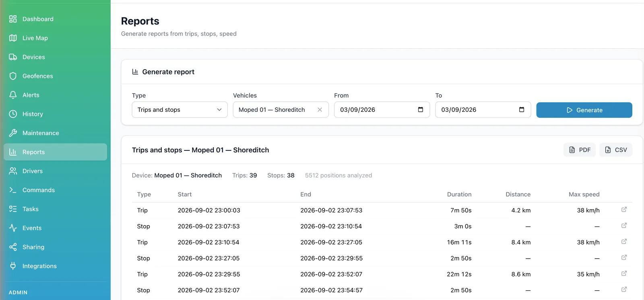Viewport: 644px width, 300px height.
Task: Open the To date calendar picker
Action: (x=522, y=110)
